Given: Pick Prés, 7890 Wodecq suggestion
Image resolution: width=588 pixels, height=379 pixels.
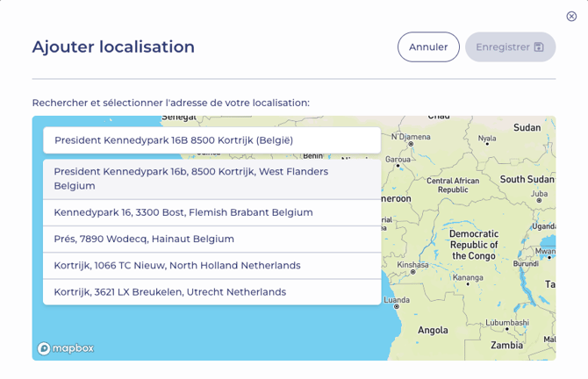Looking at the screenshot, I should click(212, 240).
